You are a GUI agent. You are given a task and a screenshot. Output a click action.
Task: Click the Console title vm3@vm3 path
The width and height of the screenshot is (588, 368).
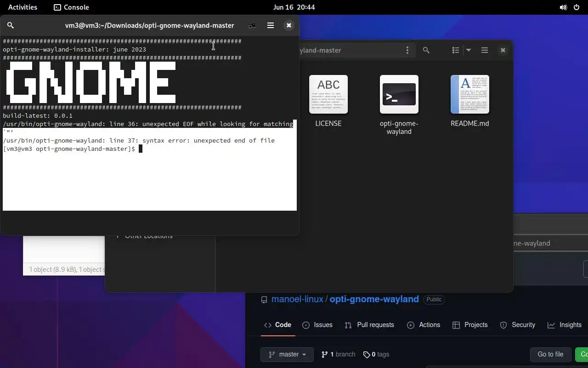(x=150, y=25)
